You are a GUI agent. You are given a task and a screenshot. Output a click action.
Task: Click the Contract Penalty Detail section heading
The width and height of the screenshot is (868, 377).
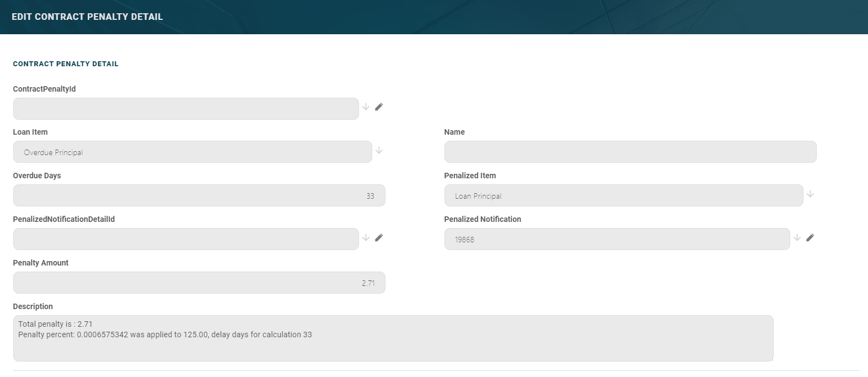click(66, 64)
